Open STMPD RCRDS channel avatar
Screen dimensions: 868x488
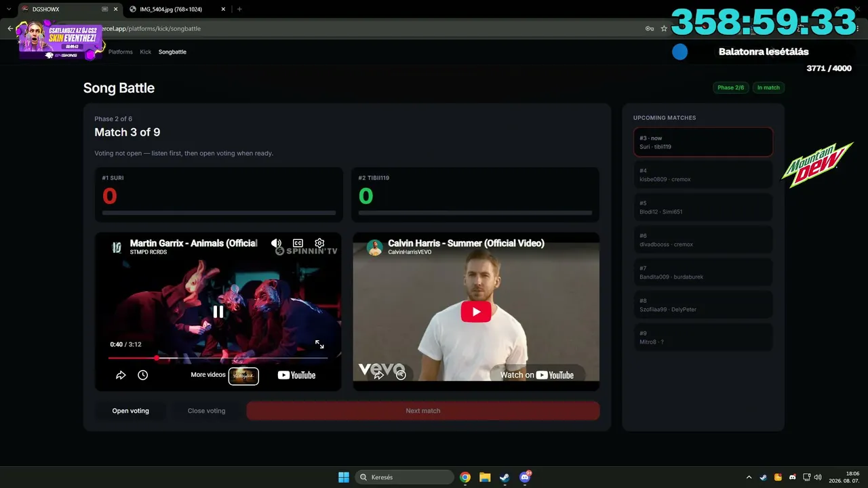pos(117,247)
